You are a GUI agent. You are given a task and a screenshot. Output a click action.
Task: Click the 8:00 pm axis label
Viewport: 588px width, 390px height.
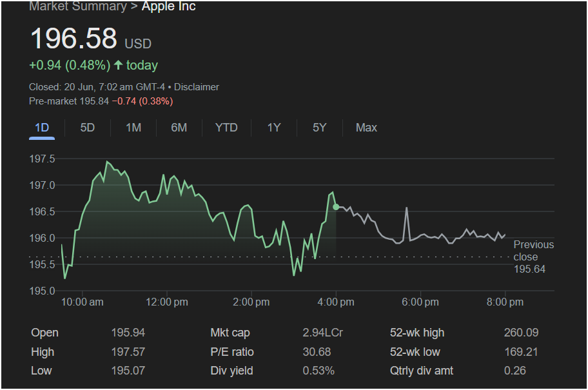(x=505, y=302)
